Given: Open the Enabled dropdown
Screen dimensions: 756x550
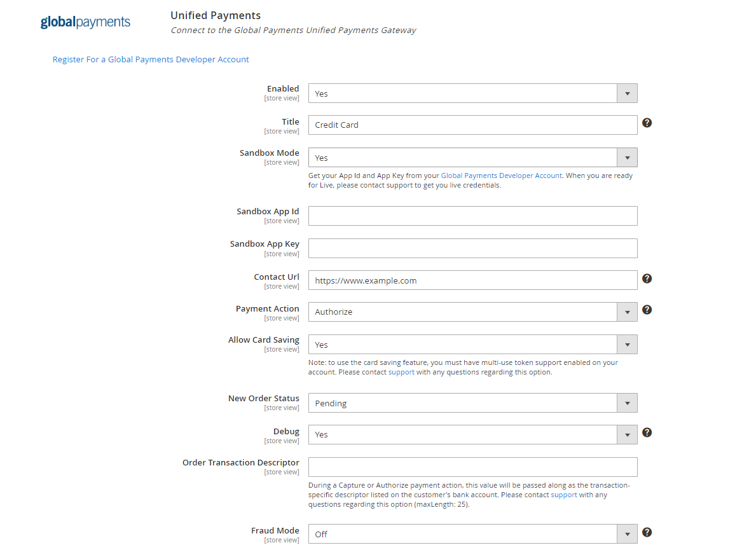Looking at the screenshot, I should [x=627, y=93].
